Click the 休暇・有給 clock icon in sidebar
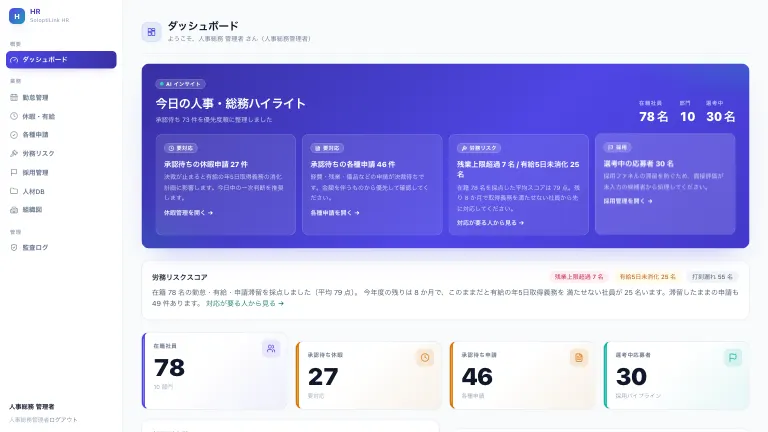The image size is (768, 432). click(x=14, y=116)
